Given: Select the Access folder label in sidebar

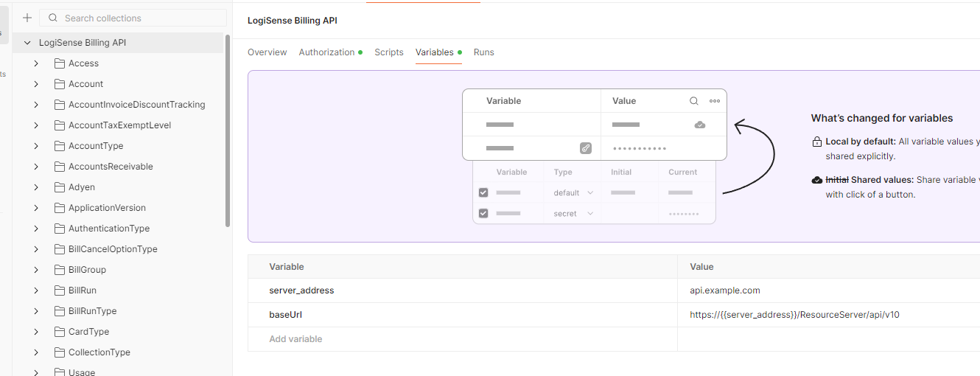Looking at the screenshot, I should tap(83, 63).
